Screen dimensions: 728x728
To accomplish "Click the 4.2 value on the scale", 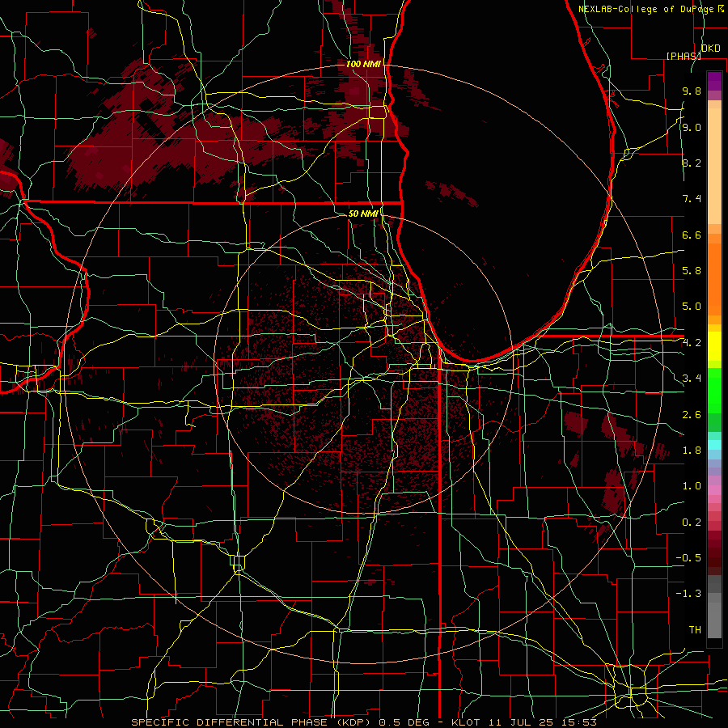I will click(692, 343).
